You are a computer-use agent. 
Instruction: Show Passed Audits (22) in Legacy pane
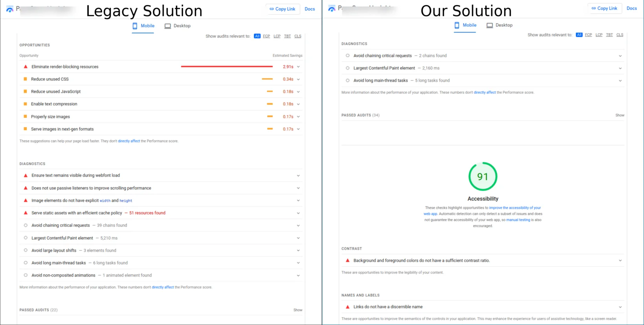pos(298,310)
